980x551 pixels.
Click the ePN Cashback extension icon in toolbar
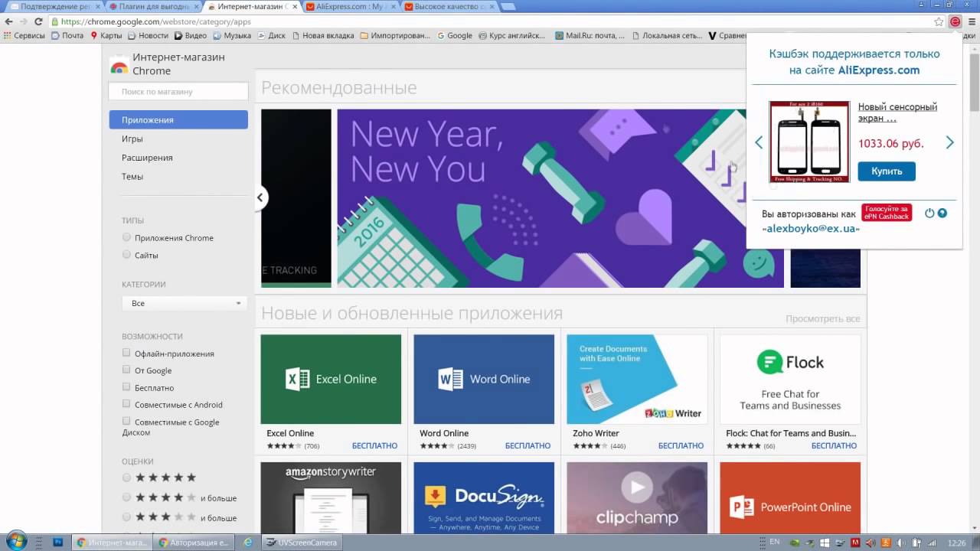click(x=955, y=21)
